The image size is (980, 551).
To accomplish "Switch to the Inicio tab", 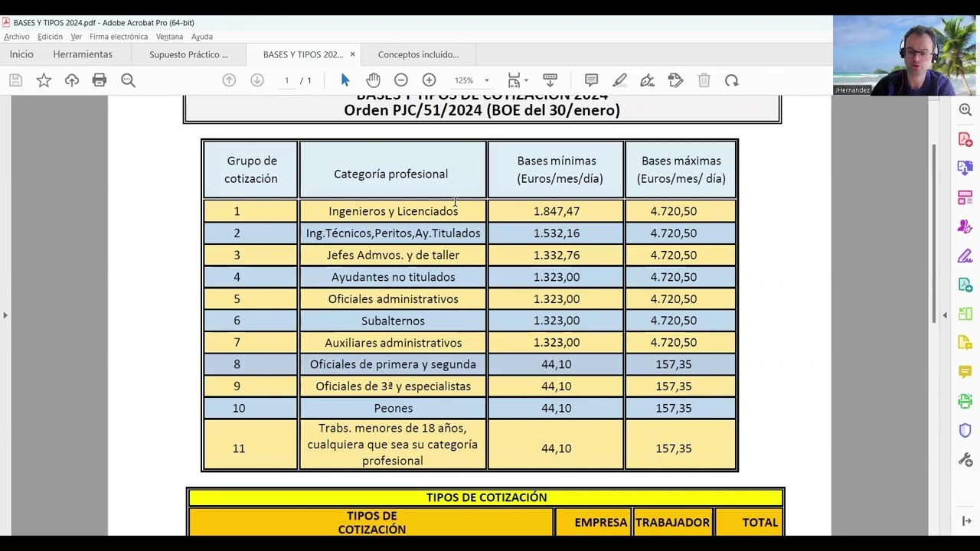I will 21,54.
